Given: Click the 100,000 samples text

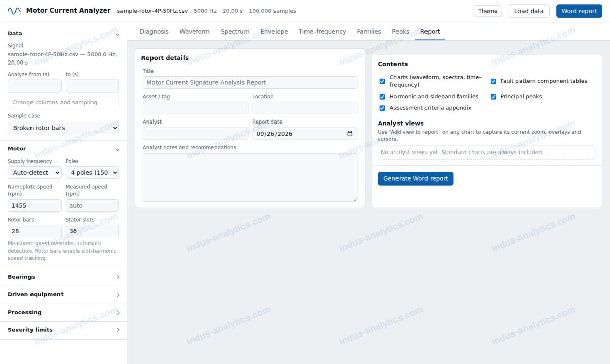Looking at the screenshot, I should (272, 11).
